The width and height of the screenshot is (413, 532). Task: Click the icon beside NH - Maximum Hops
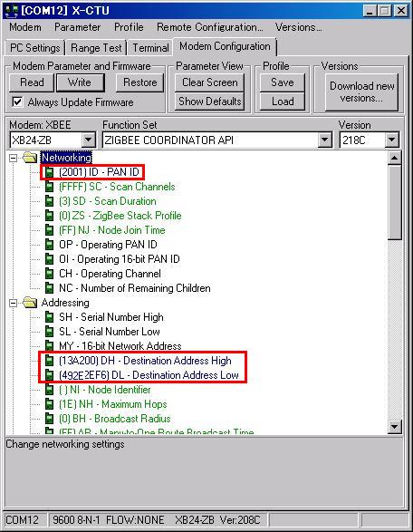[50, 404]
